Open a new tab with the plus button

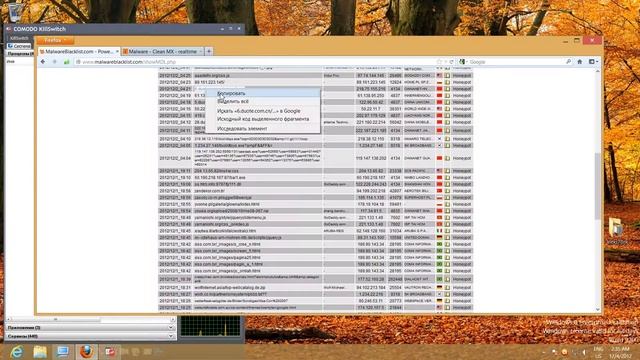pos(209,51)
